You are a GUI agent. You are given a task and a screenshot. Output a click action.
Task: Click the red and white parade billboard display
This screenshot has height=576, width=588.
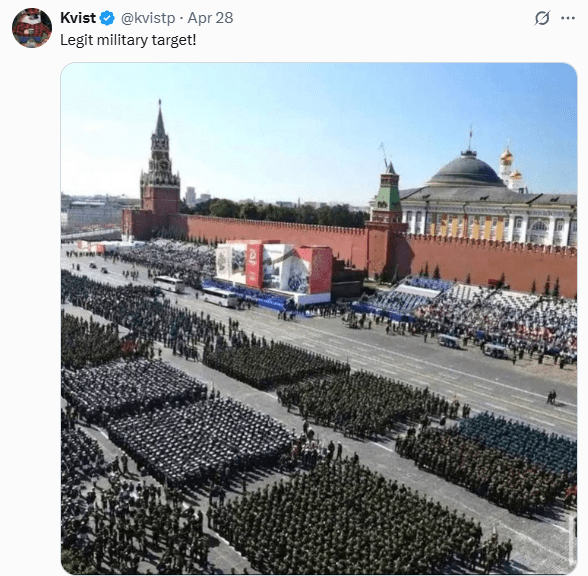click(274, 267)
